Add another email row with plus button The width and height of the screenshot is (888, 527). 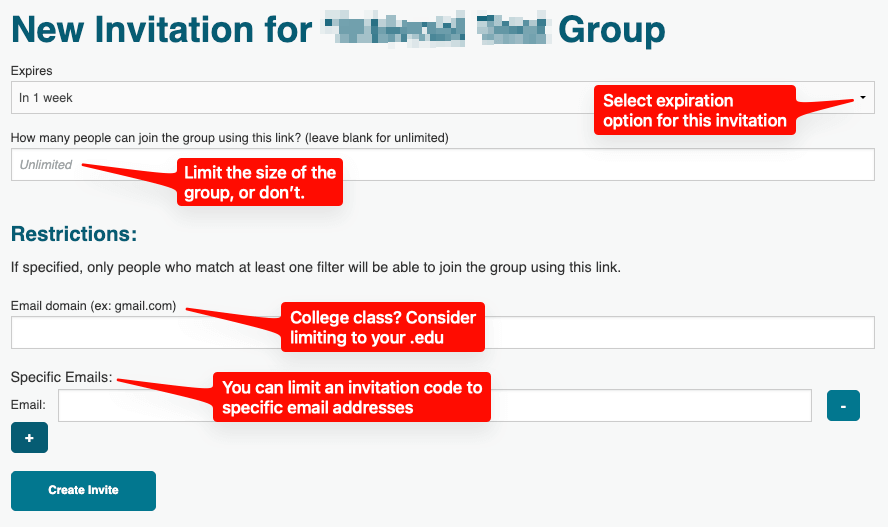coord(29,438)
